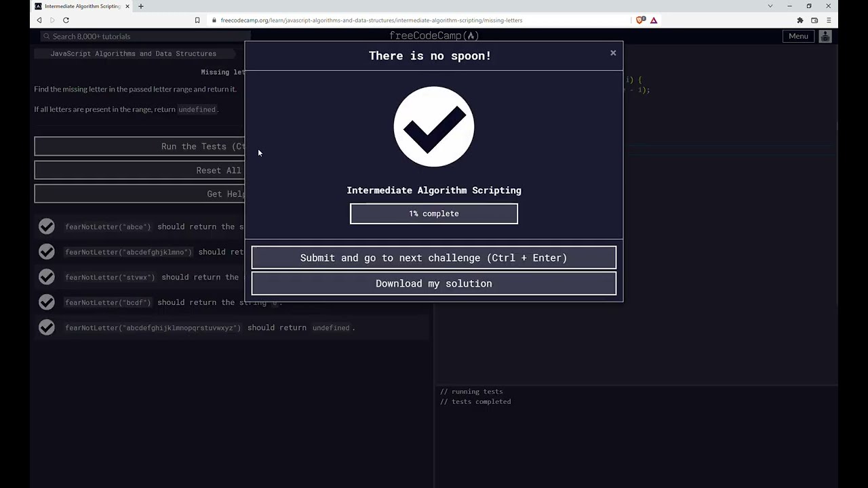Viewport: 868px width, 488px height.
Task: Click Reset All Code button
Action: tap(140, 170)
